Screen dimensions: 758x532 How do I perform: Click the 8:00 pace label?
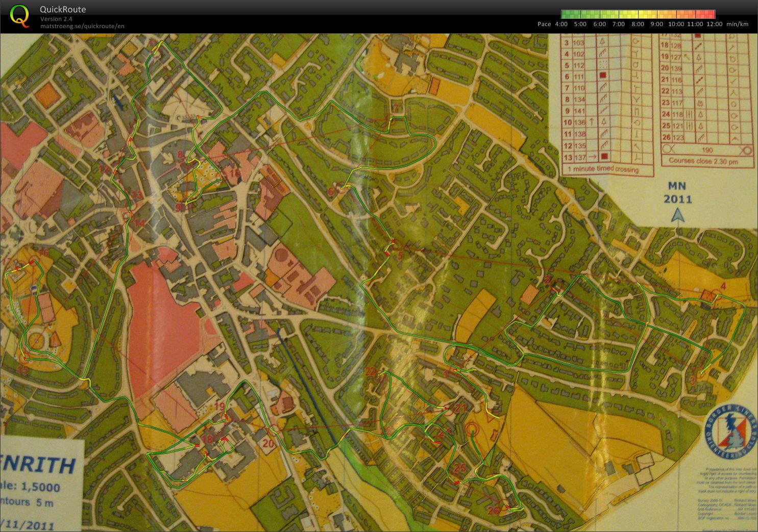(x=638, y=24)
